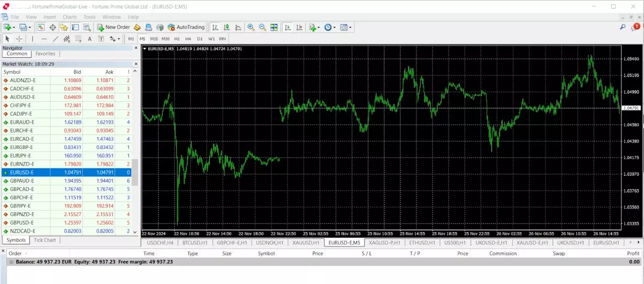This screenshot has width=644, height=284.
Task: Select the horizontal line drawing tool
Action: coord(44,39)
